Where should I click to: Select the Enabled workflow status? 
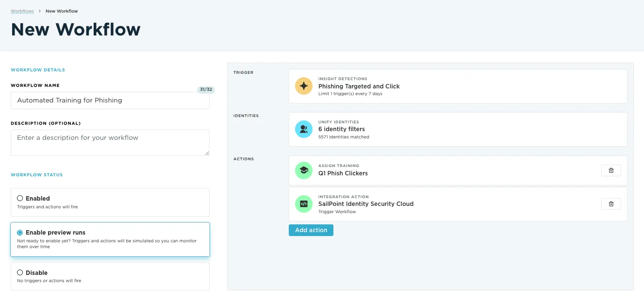pyautogui.click(x=20, y=198)
